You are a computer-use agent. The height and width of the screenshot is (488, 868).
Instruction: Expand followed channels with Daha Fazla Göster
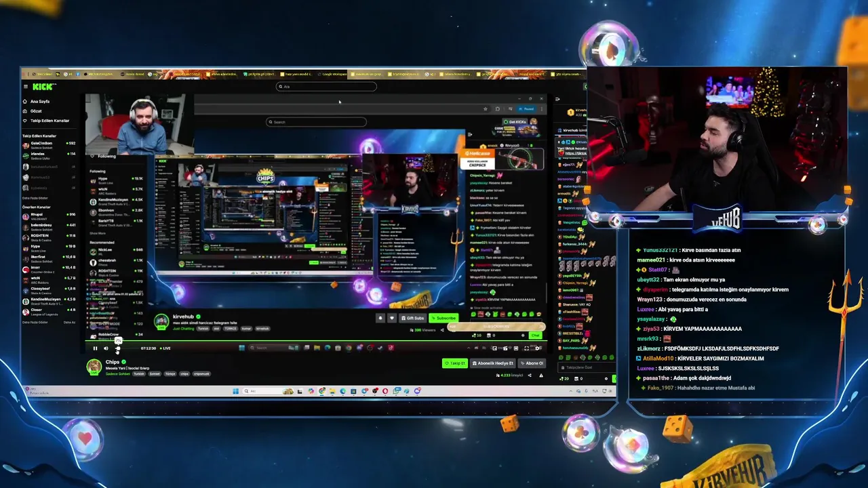click(35, 199)
